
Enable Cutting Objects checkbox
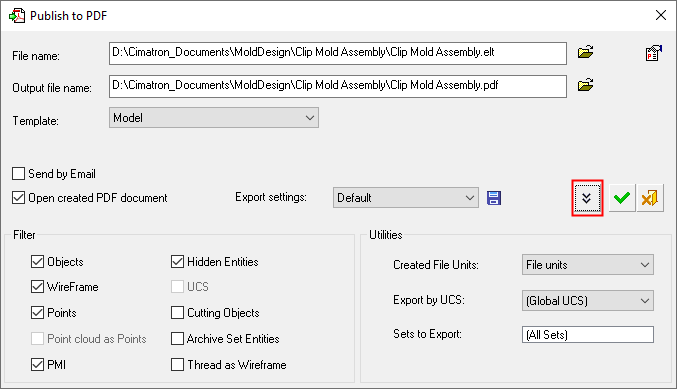coord(177,313)
